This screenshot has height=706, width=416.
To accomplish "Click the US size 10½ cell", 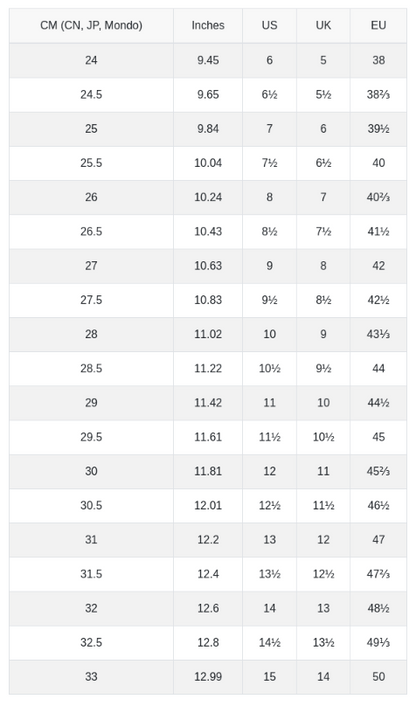I will [x=269, y=368].
